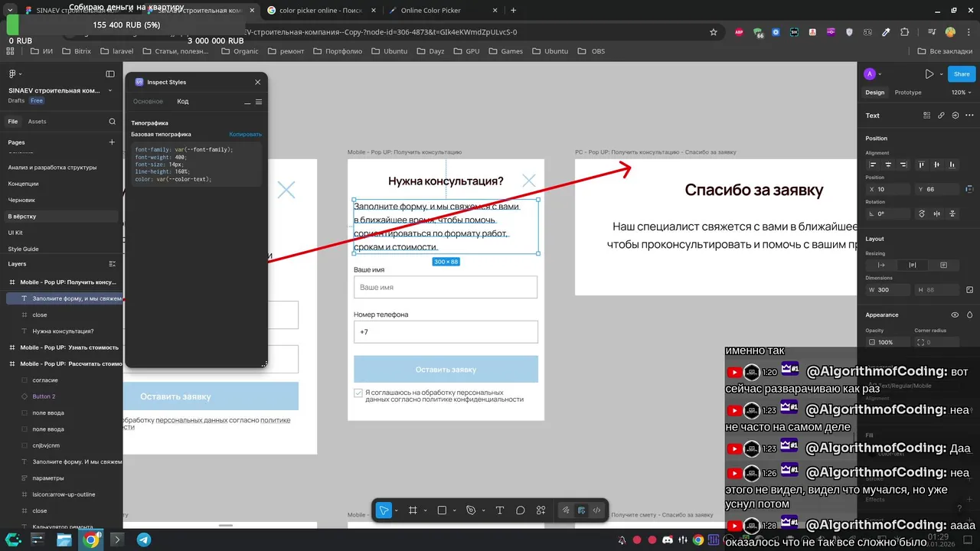The height and width of the screenshot is (551, 980).
Task: Open the Actions tool in toolbar
Action: coord(541,510)
